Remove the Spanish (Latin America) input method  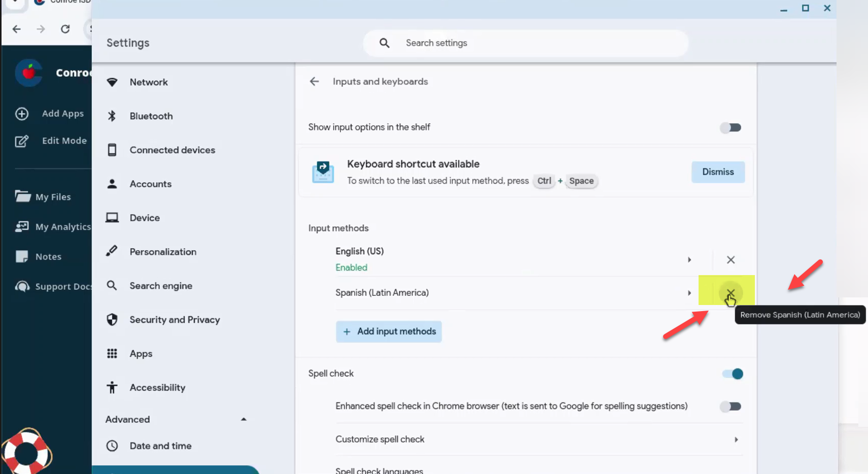pos(730,293)
